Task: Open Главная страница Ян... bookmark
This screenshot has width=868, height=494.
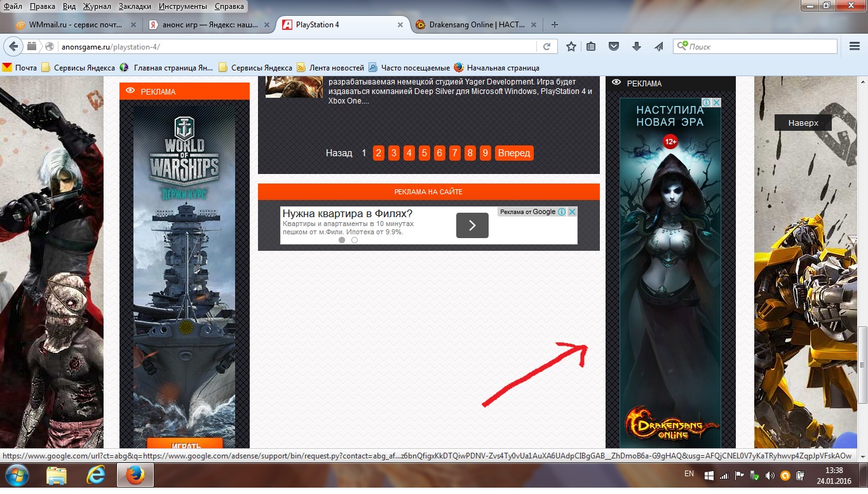Action: (x=166, y=67)
